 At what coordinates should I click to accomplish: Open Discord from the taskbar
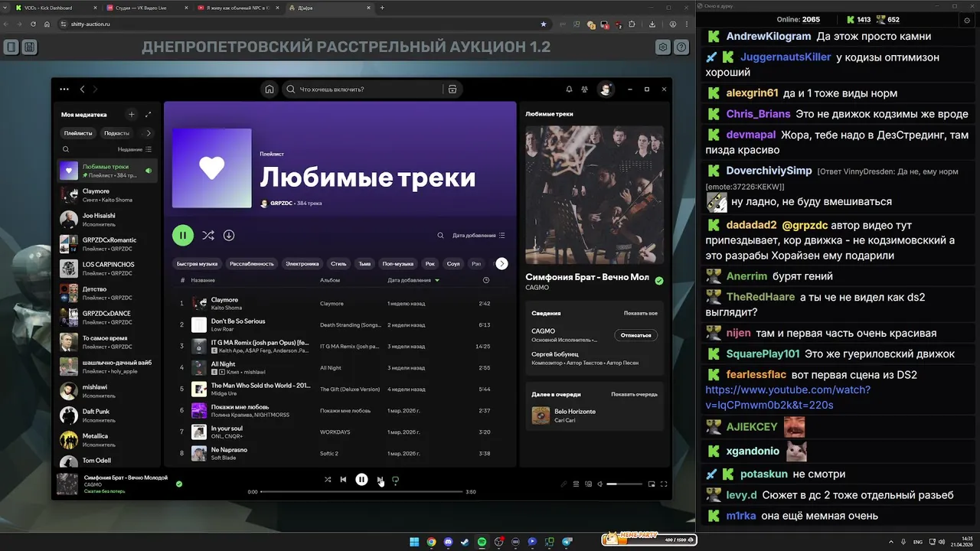[448, 542]
